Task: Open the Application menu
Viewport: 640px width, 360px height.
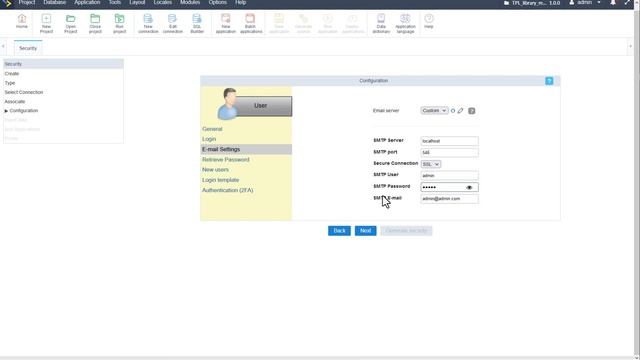Action: click(x=87, y=2)
